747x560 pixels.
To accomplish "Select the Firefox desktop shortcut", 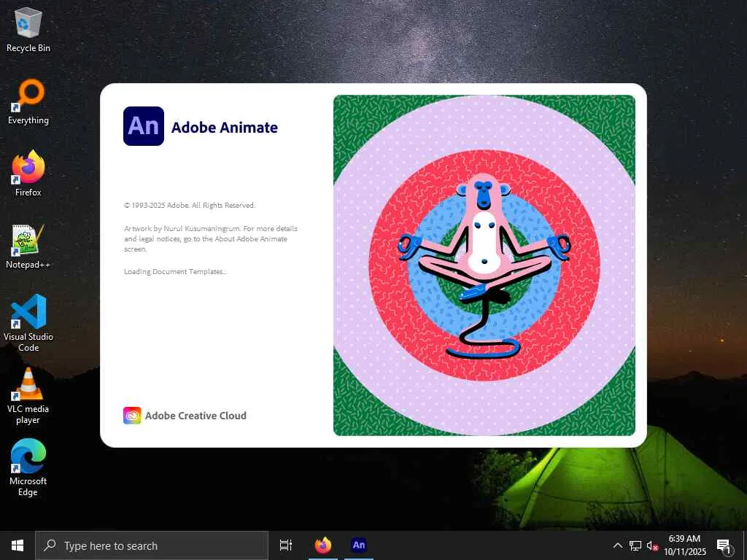I will [28, 174].
